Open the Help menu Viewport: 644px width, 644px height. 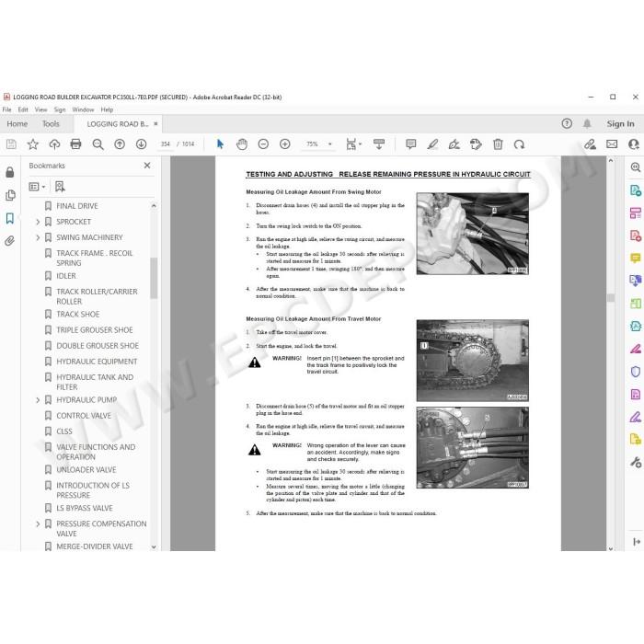107,109
